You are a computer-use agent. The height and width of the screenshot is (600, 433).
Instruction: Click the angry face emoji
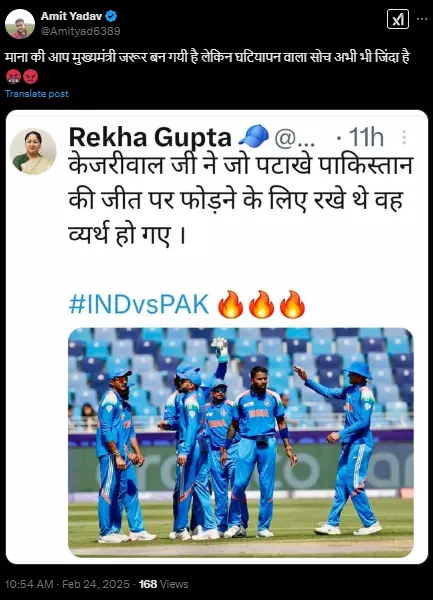(x=31, y=77)
